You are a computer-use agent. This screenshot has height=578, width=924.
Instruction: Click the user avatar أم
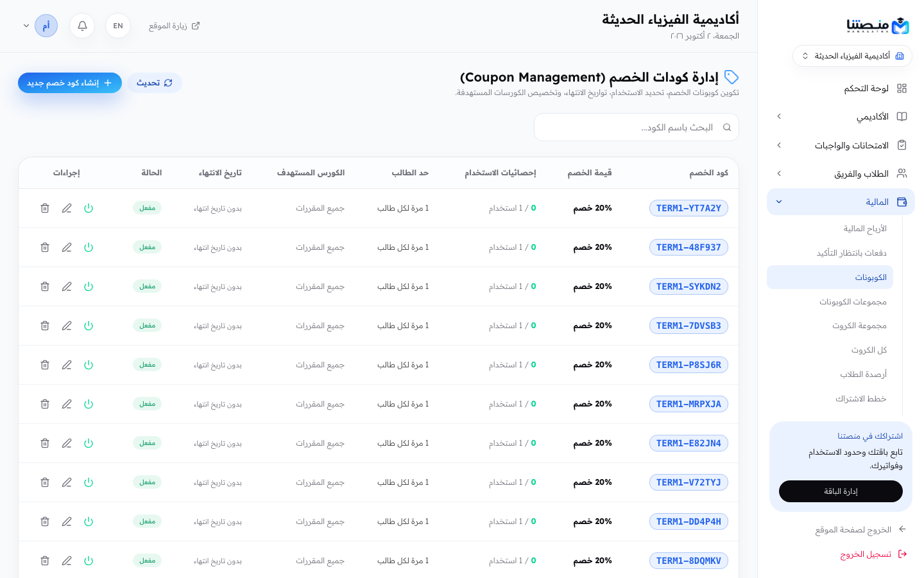[46, 26]
